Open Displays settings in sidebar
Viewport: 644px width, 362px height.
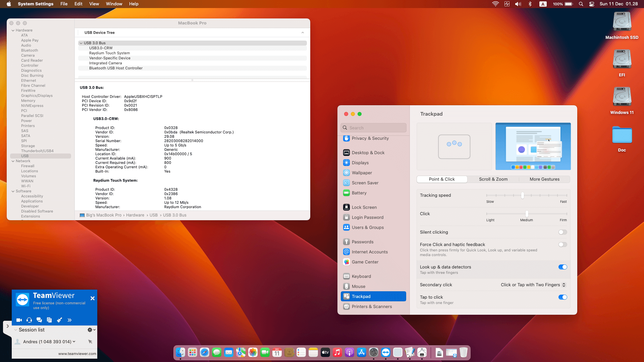coord(373,163)
